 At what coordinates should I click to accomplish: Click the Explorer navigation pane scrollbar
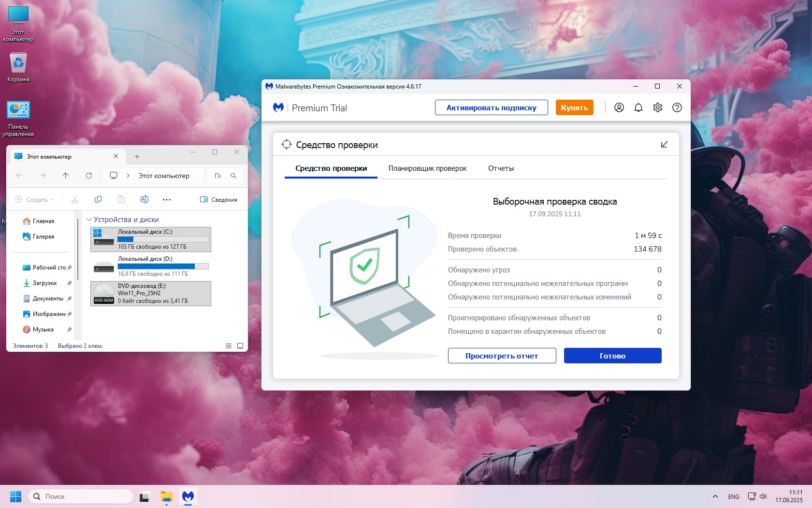click(78, 249)
